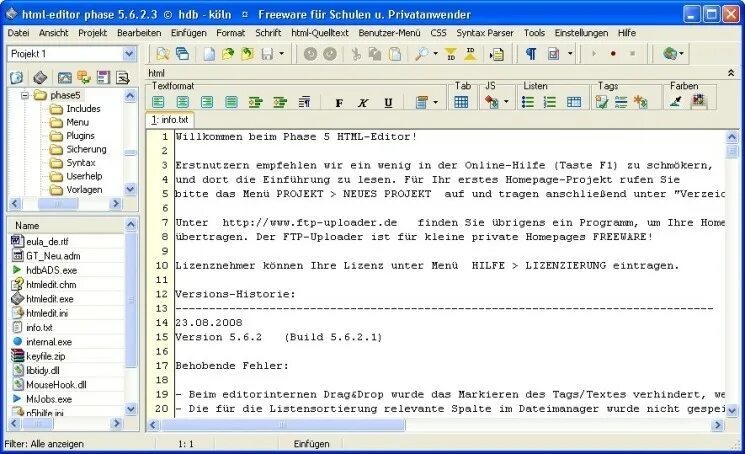Click the clipboard paste icon
This screenshot has height=454, width=745.
pyautogui.click(x=395, y=54)
